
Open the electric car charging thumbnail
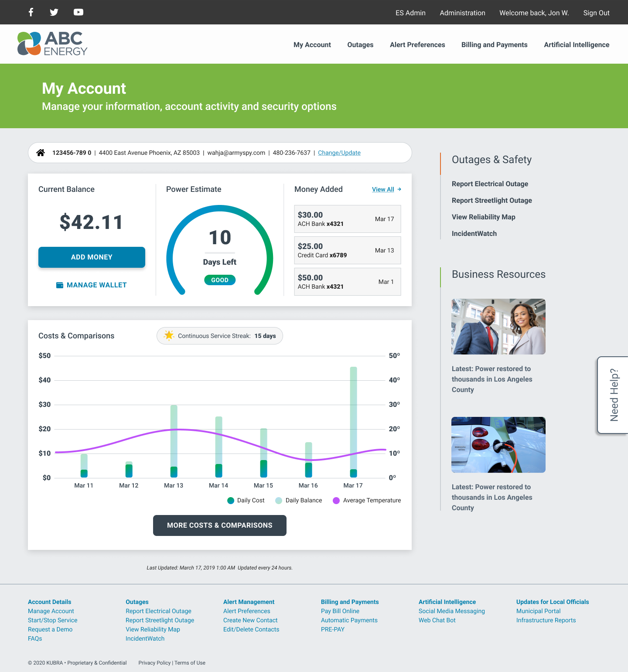point(498,445)
